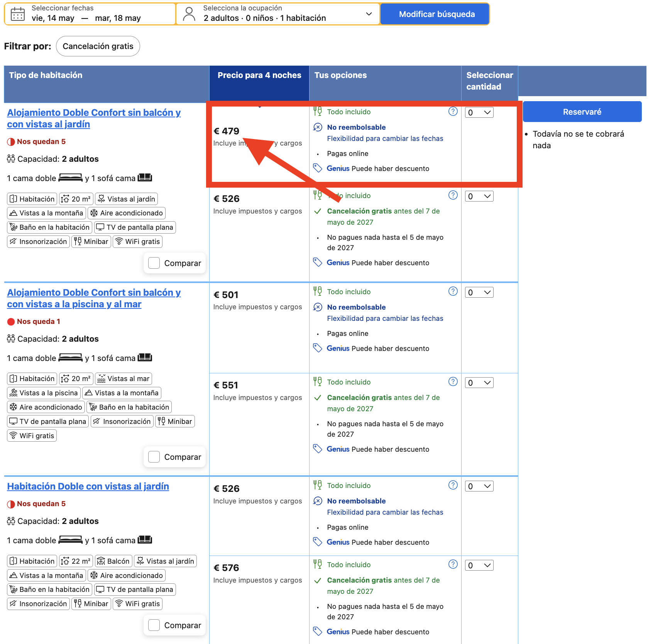Click the red availability icon next to Nos queda 1
The height and width of the screenshot is (644, 653).
pyautogui.click(x=11, y=322)
